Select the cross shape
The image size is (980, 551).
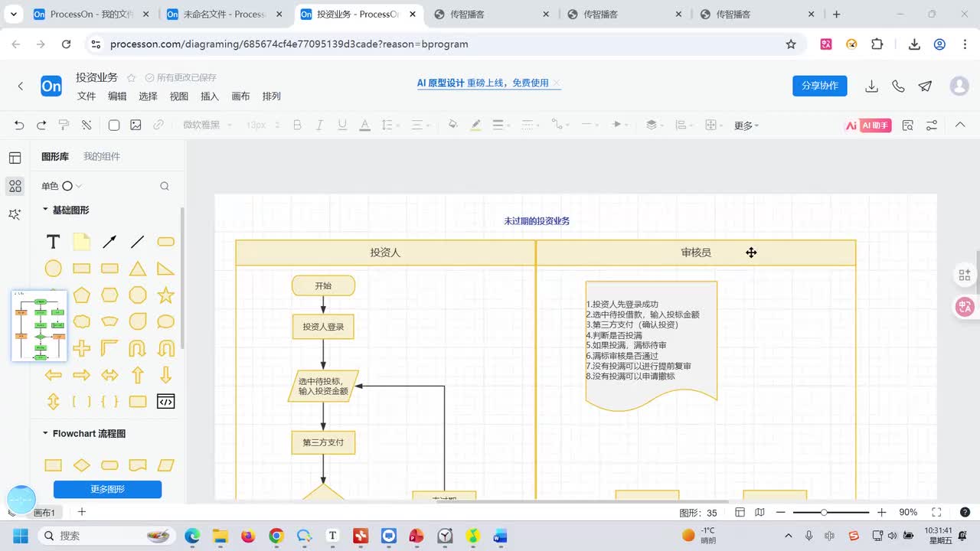tap(81, 348)
